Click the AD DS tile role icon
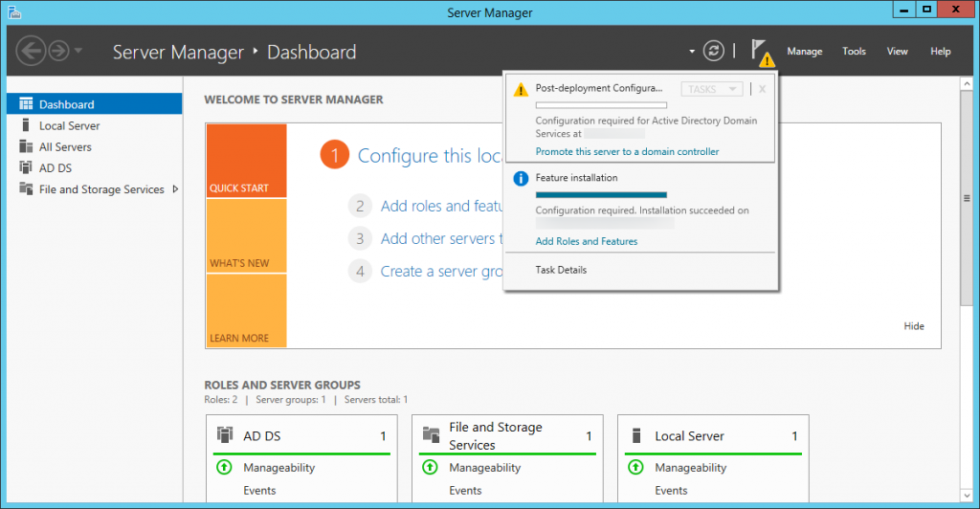This screenshot has width=980, height=509. 224,434
